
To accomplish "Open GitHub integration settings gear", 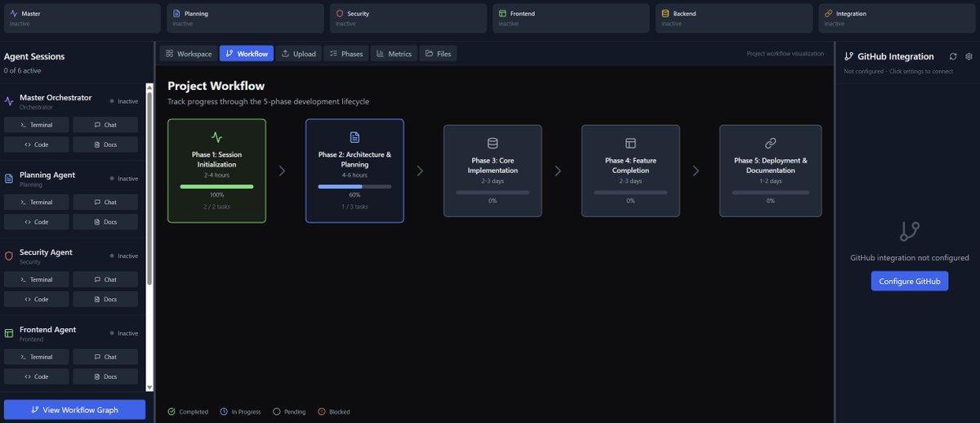I will pos(969,56).
